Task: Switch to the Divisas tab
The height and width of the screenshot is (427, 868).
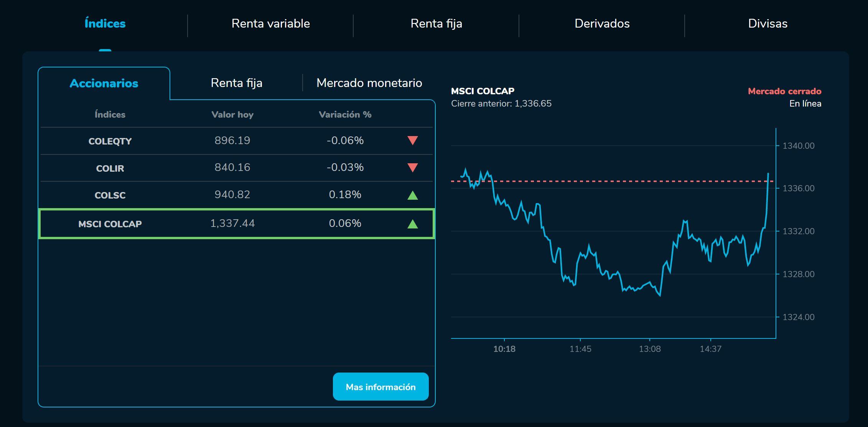Action: pyautogui.click(x=767, y=24)
